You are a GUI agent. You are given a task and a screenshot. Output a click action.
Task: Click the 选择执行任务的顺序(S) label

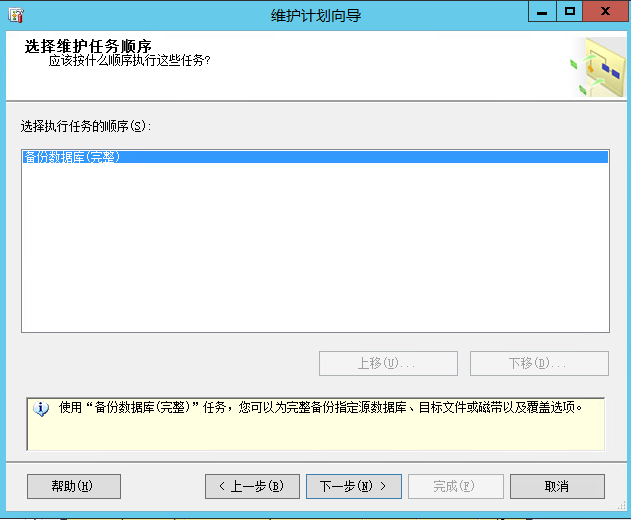(85, 127)
